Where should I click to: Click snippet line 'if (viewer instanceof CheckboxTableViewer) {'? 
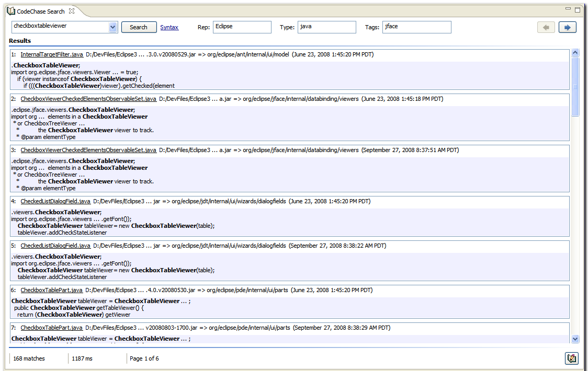(80, 79)
